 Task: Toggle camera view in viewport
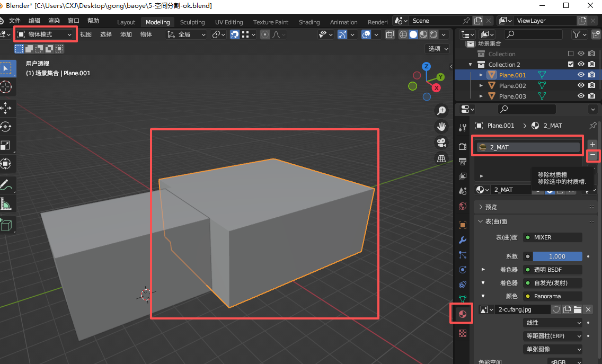click(x=441, y=143)
